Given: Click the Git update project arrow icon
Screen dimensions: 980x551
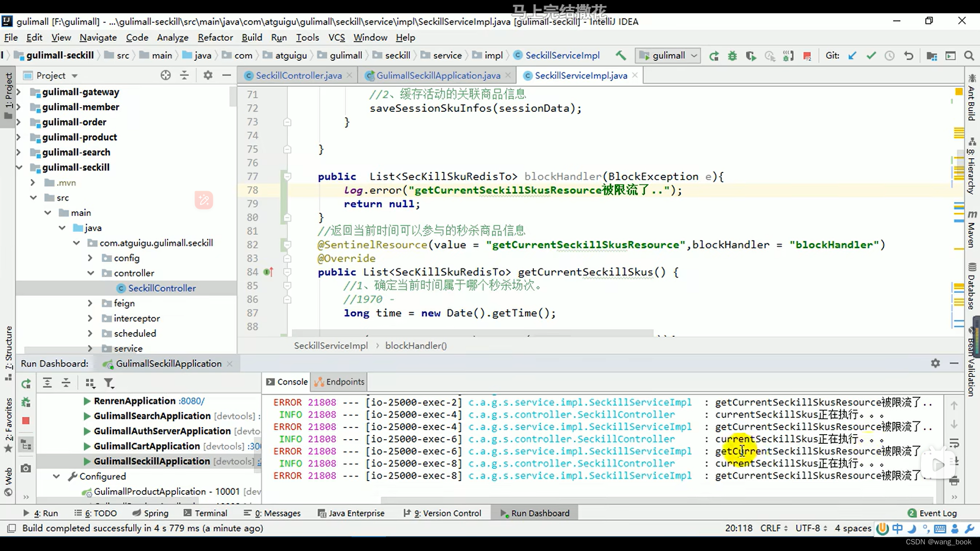Looking at the screenshot, I should tap(852, 56).
